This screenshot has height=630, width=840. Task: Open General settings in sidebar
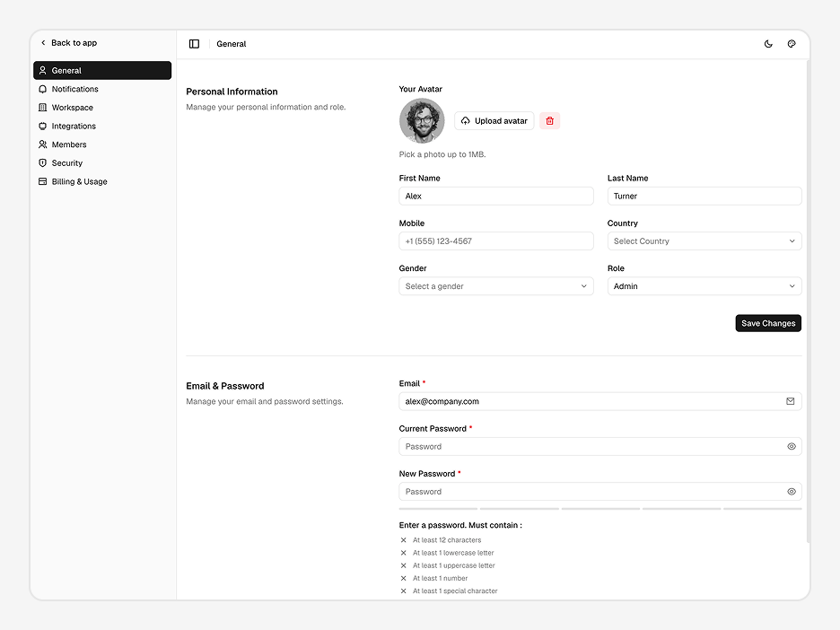(102, 70)
